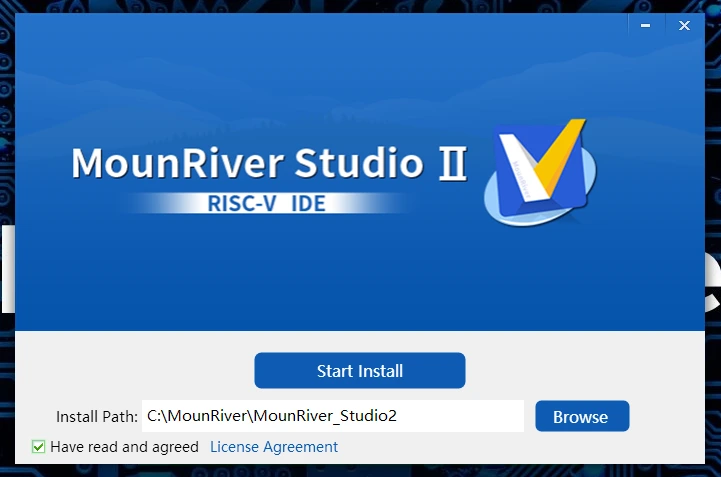Minimize the installer window
Screen dimensions: 721x477
(646, 26)
